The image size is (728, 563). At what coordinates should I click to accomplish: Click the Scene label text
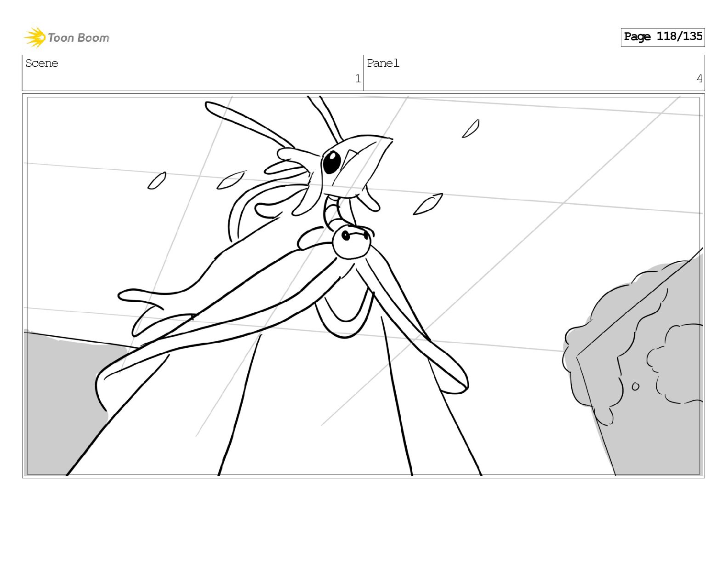tap(42, 63)
